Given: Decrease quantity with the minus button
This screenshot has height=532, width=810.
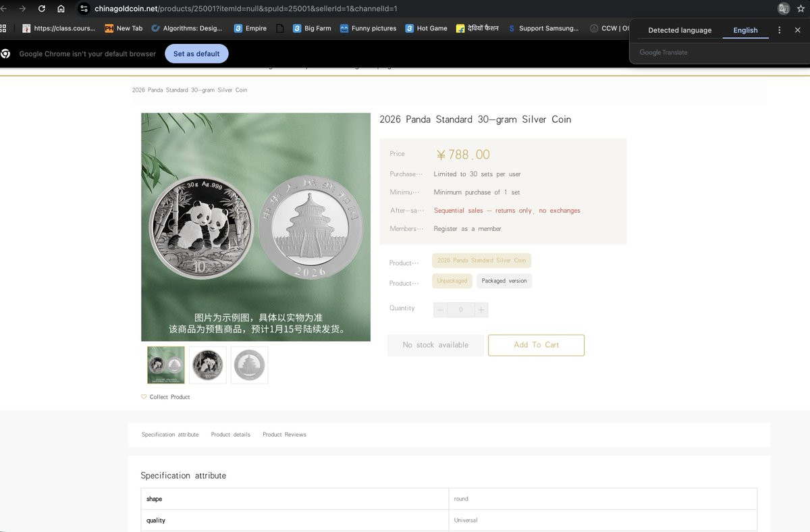Looking at the screenshot, I should (x=441, y=310).
